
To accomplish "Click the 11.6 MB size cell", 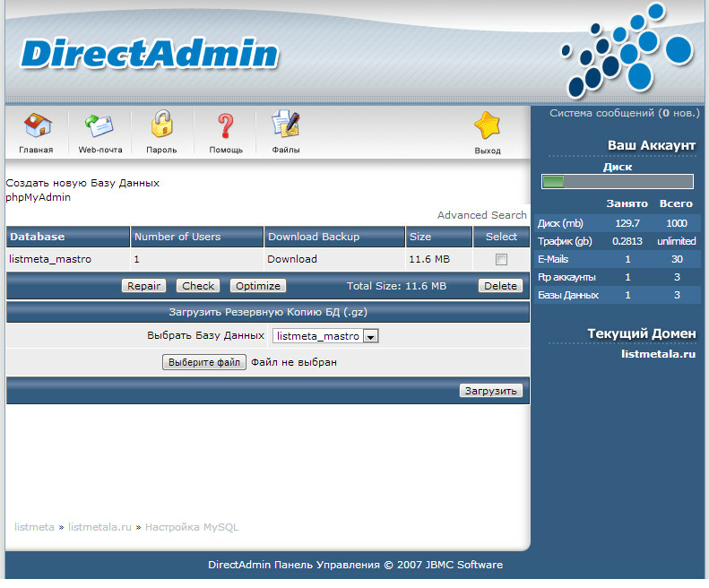I will [429, 259].
